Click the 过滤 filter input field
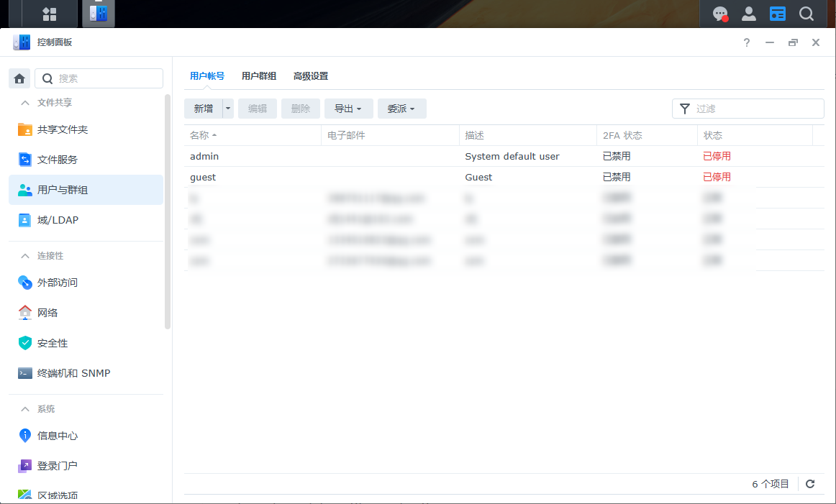Viewport: 836px width, 504px height. [x=757, y=109]
